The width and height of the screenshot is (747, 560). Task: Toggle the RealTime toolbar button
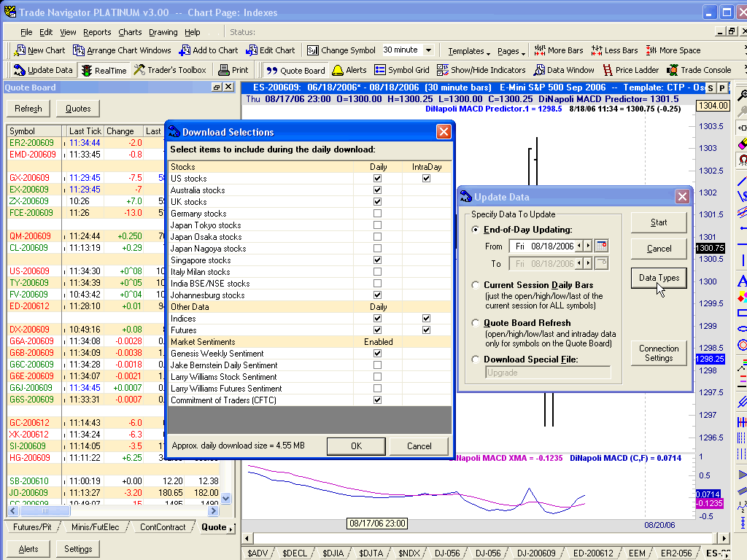[104, 70]
